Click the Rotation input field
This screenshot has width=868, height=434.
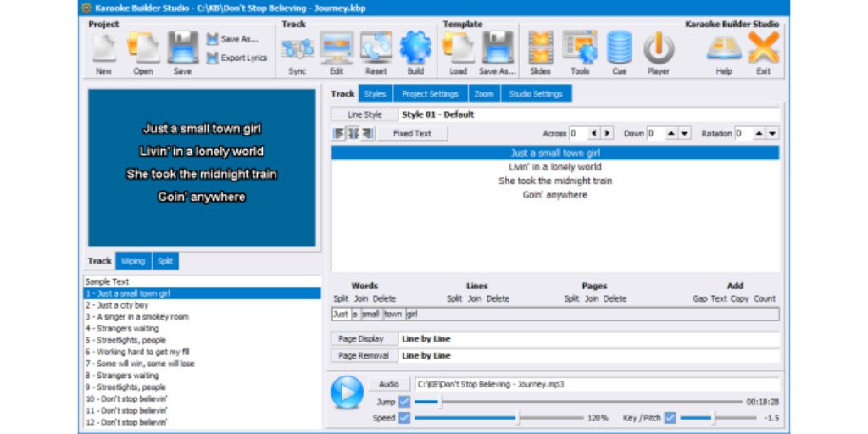[x=743, y=133]
